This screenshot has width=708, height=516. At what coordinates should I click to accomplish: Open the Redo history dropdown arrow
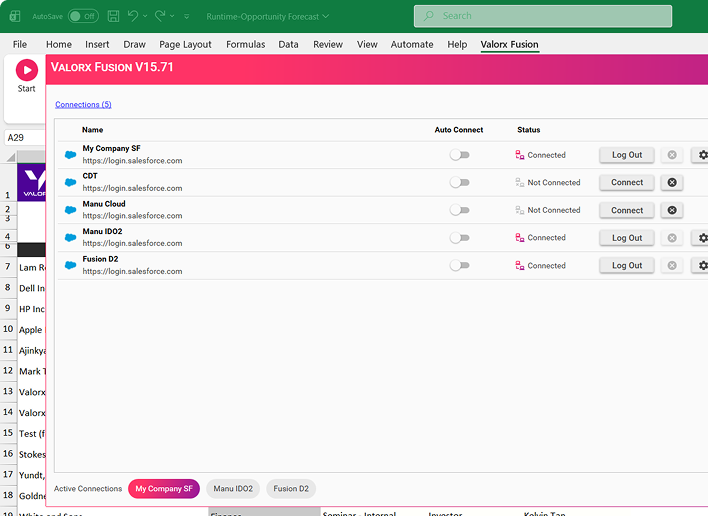(172, 16)
